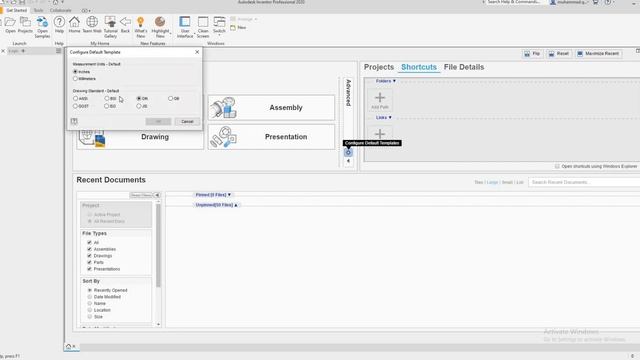Open the Projects ribbon icon
Image resolution: width=640 pixels, height=360 pixels.
[x=25, y=22]
